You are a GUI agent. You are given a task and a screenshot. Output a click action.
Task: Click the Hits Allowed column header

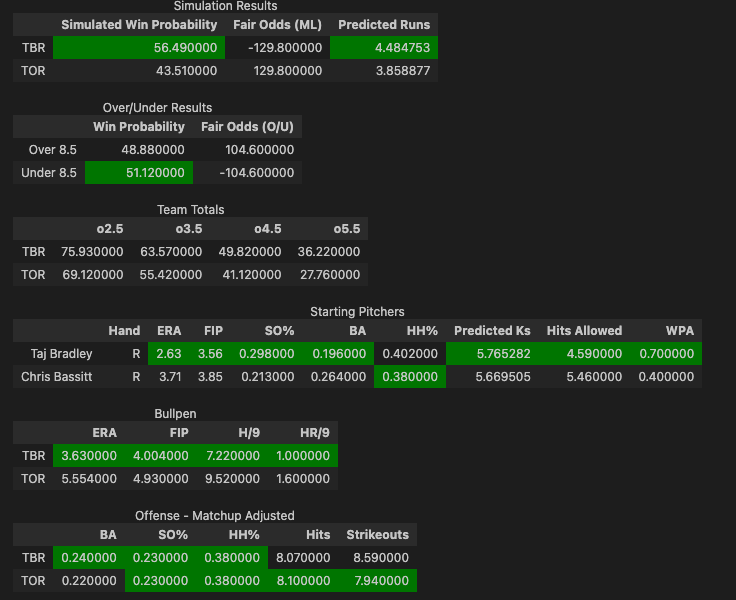584,331
